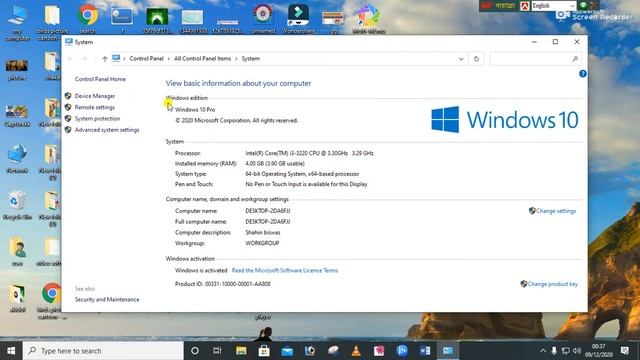This screenshot has width=640, height=360.
Task: Open VLC media player from taskbar
Action: [x=356, y=351]
